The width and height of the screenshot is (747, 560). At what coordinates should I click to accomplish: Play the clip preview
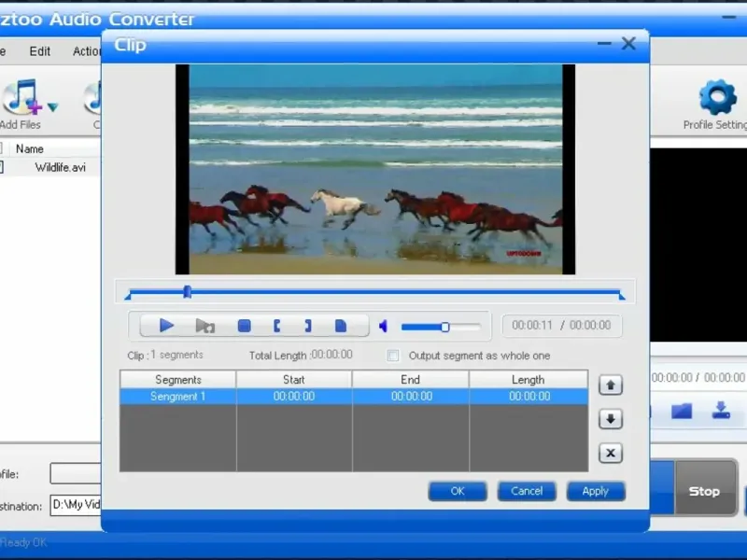[166, 326]
